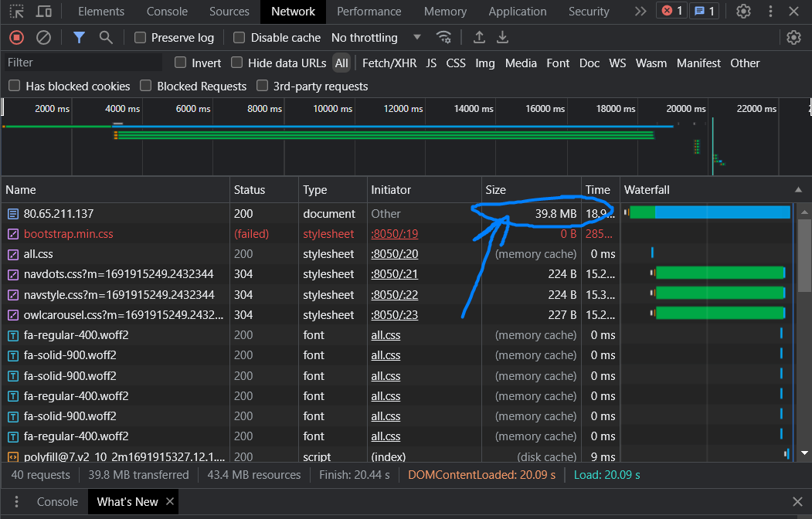Viewport: 812px width, 519px height.
Task: Enable the 3rd-party requests filter
Action: pos(262,86)
